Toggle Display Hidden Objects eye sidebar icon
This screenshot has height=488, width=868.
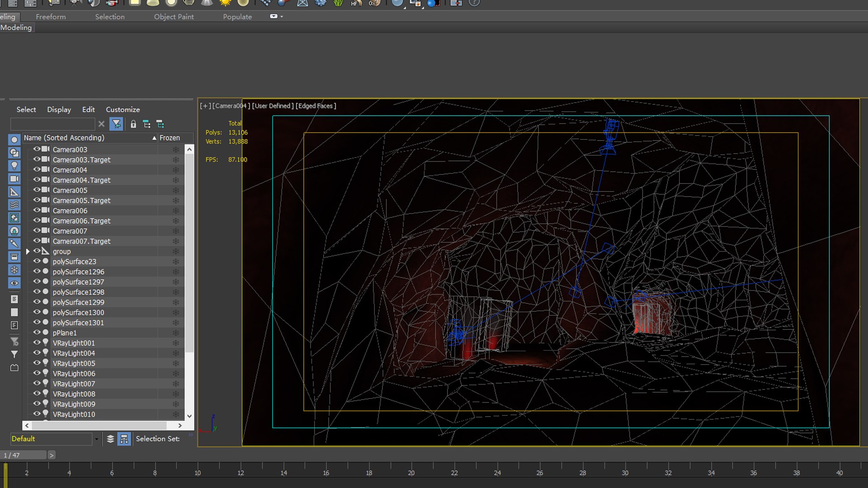pos(14,283)
